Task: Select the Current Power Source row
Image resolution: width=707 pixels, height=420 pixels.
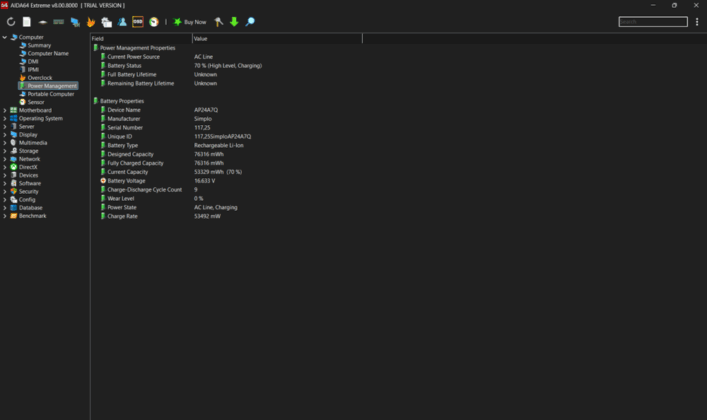Action: [133, 57]
